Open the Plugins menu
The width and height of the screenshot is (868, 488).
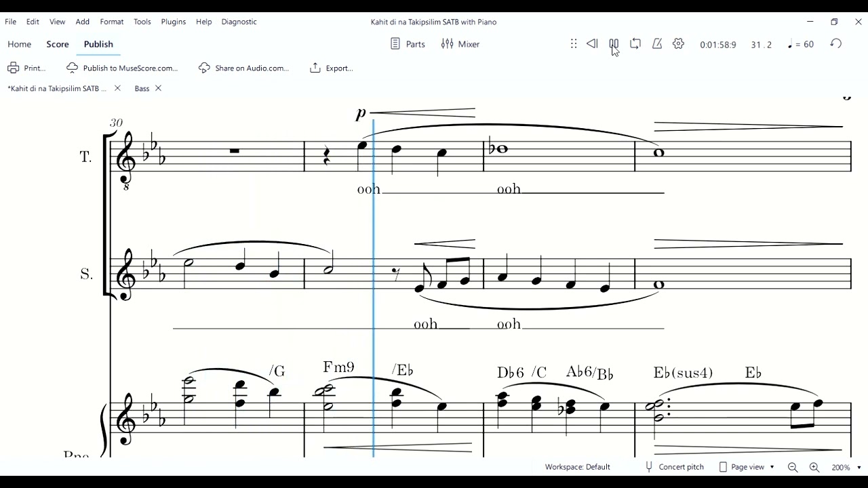[174, 22]
